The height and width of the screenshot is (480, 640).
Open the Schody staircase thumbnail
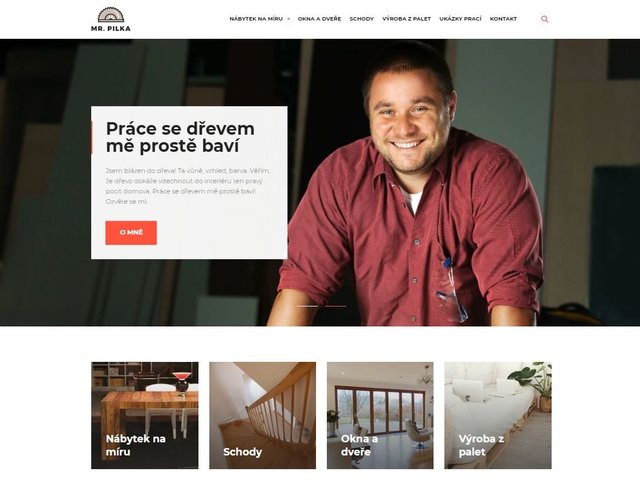tap(262, 415)
